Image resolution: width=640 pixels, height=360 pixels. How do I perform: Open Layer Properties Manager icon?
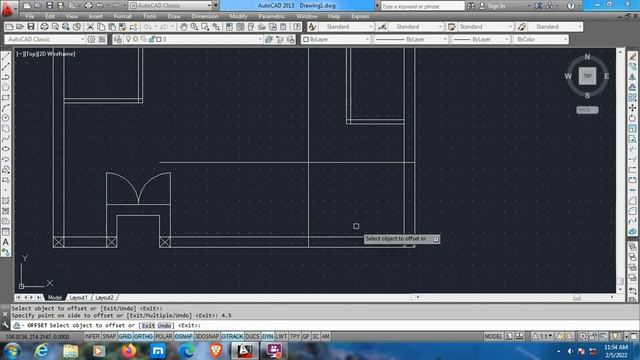(x=118, y=39)
